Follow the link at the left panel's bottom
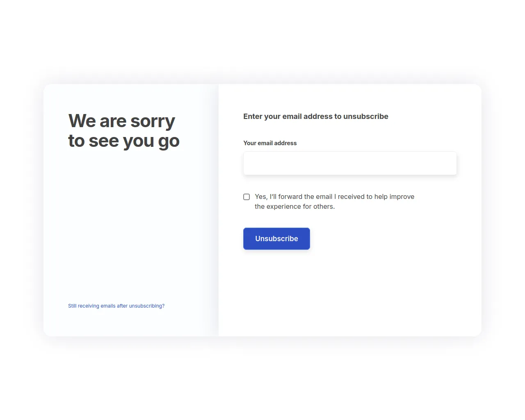Viewport: 525px width, 420px height. pos(116,306)
